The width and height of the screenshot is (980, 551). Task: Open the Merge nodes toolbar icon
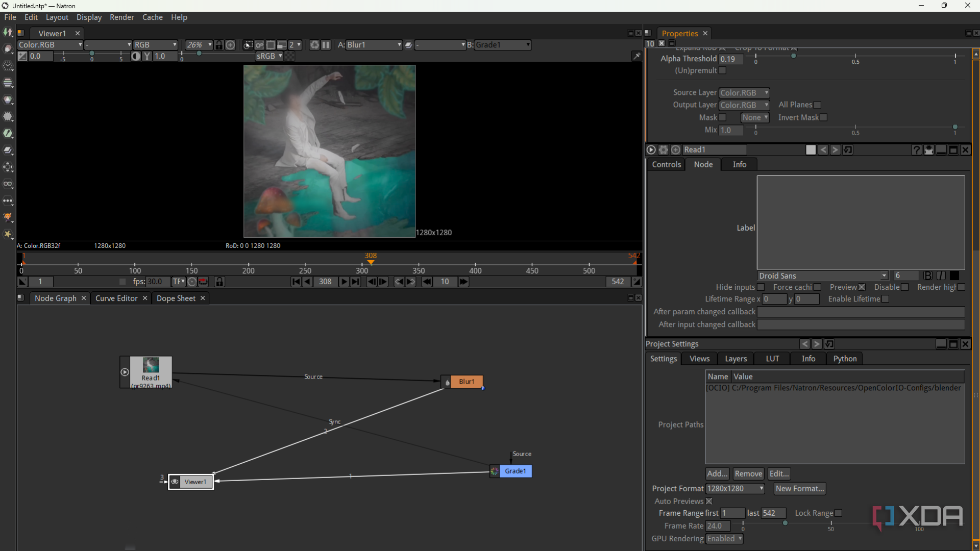(8, 150)
